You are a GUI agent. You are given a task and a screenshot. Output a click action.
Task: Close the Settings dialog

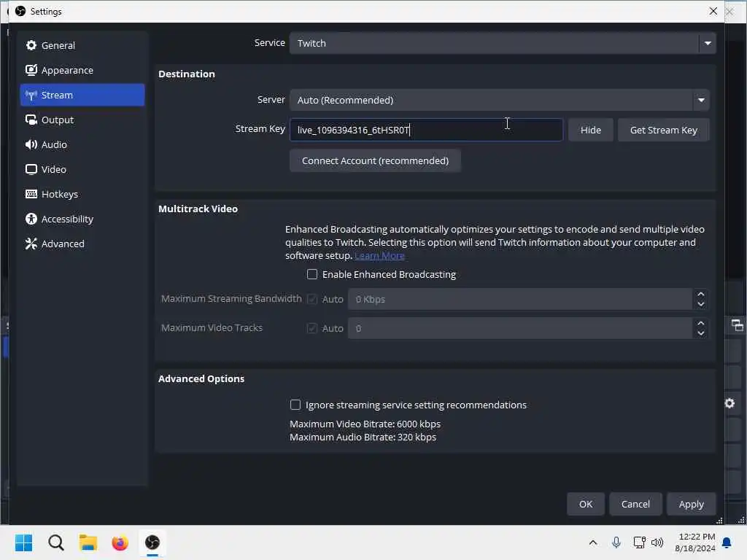click(713, 11)
